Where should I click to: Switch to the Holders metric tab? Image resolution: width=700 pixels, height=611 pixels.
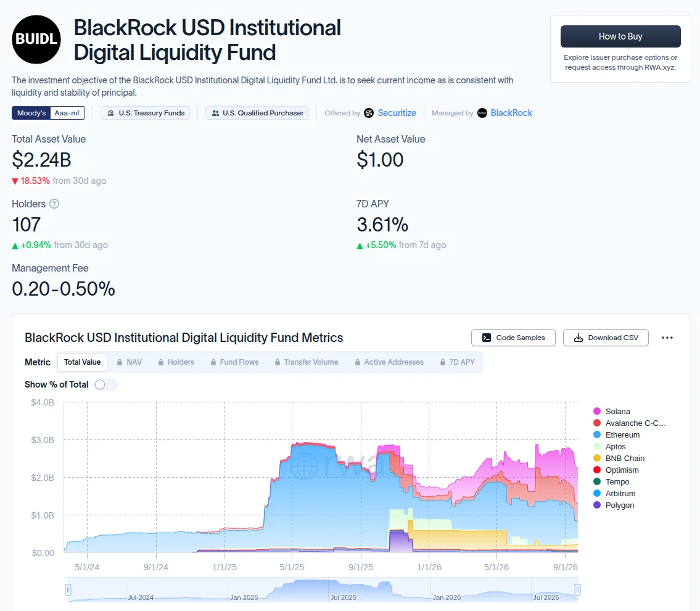tap(176, 362)
